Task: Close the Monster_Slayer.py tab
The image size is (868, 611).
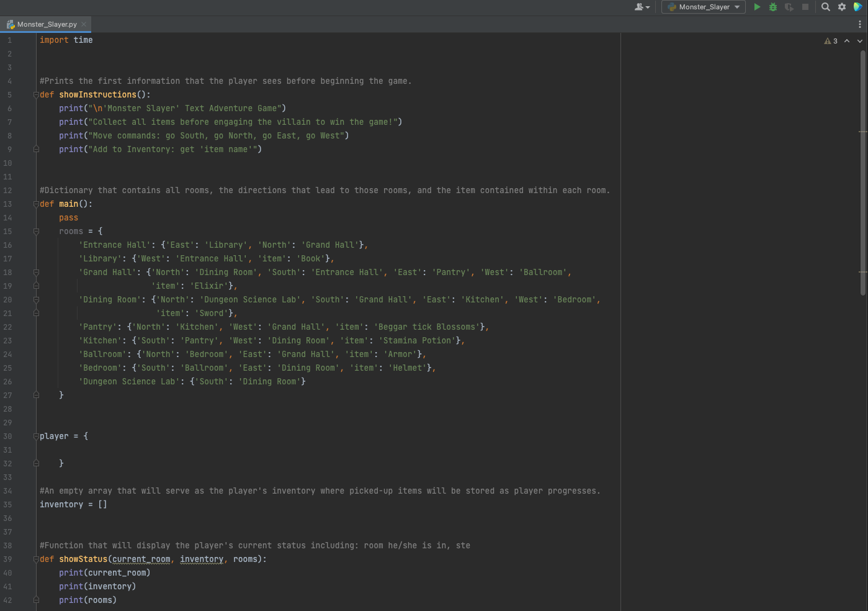Action: click(x=84, y=24)
